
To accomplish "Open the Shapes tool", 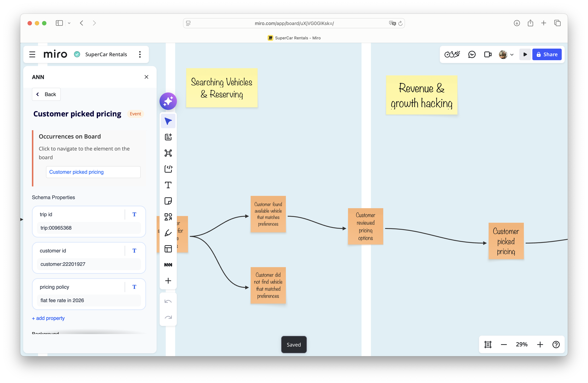I will point(168,217).
